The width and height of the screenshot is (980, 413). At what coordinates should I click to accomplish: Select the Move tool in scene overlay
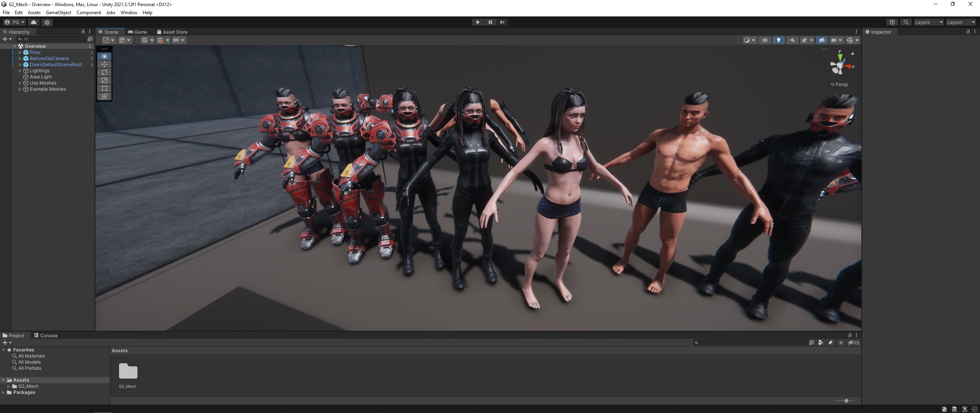click(x=104, y=64)
